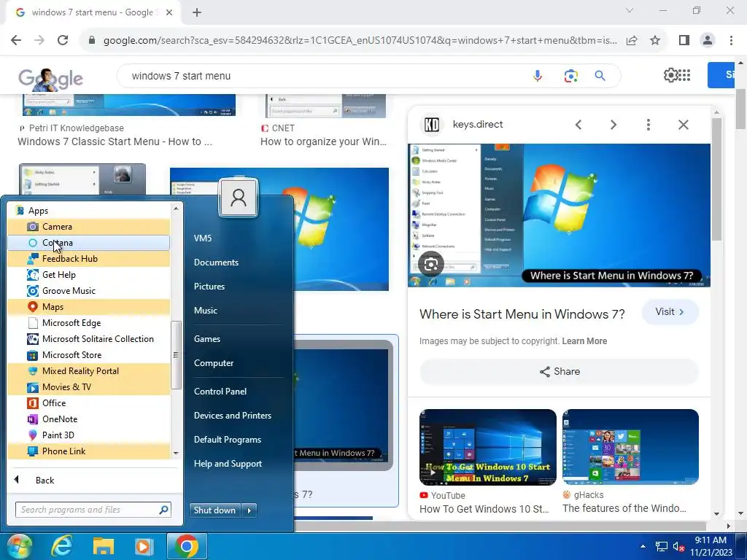747x560 pixels.
Task: Open Control Panel
Action: 220,392
